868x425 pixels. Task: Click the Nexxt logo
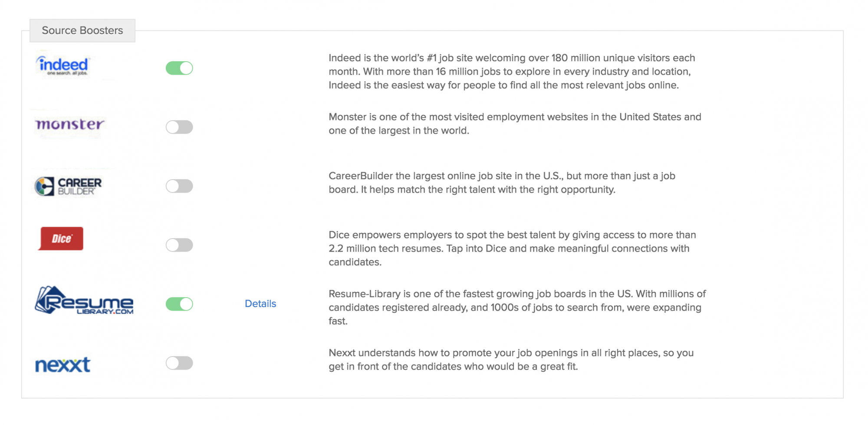pyautogui.click(x=62, y=365)
